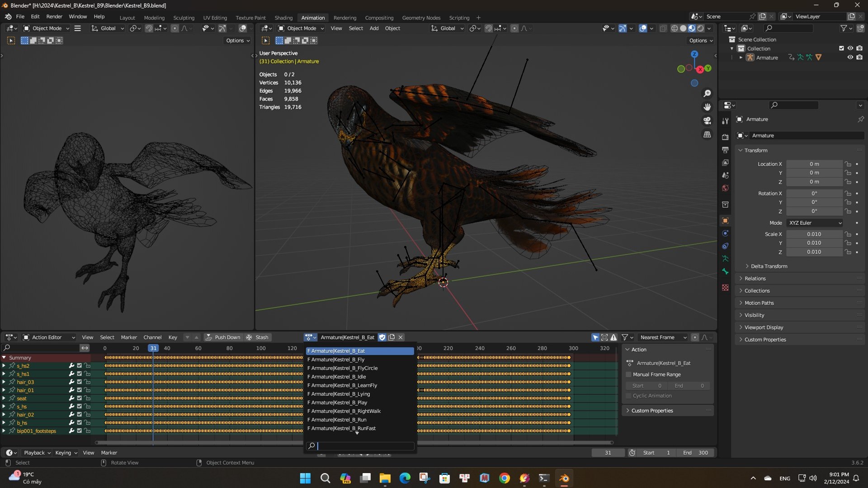Open the Texture properties tab
This screenshot has width=868, height=488.
coord(725,288)
